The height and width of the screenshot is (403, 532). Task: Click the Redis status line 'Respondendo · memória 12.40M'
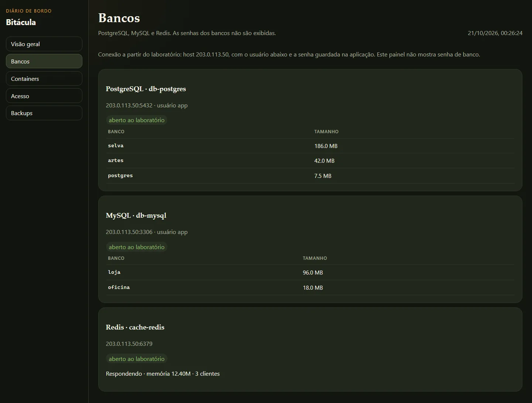163,373
